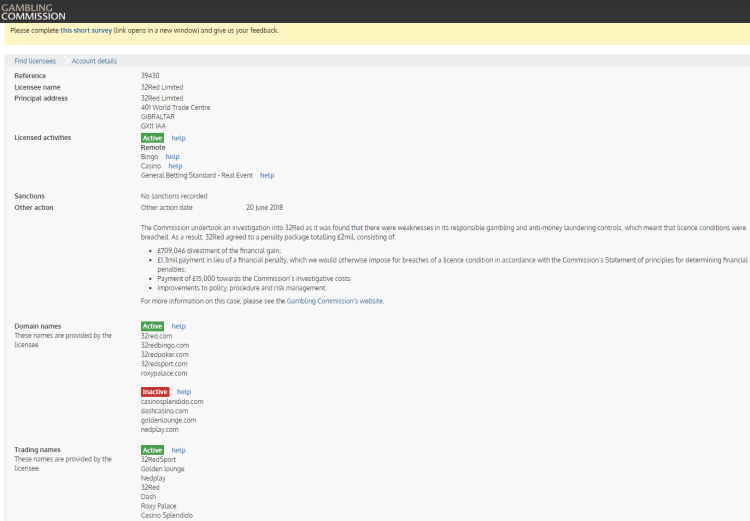Select Account details breadcrumb

(x=94, y=61)
